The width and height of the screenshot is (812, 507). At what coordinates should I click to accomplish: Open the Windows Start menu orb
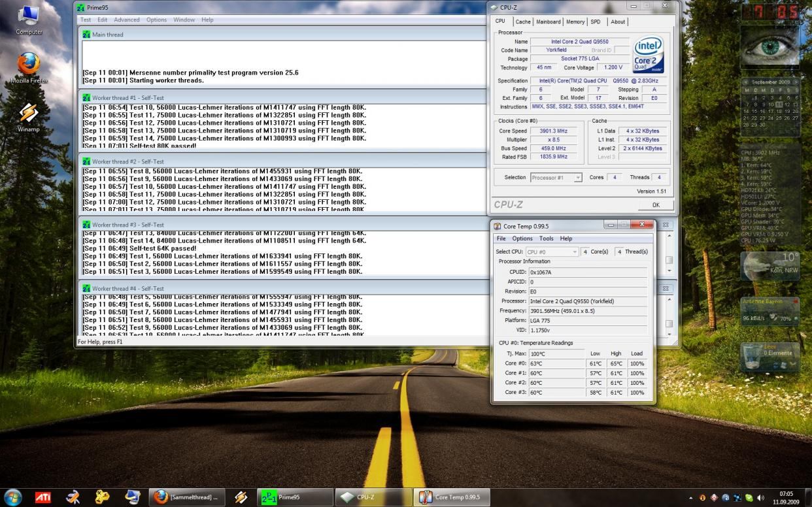12,497
